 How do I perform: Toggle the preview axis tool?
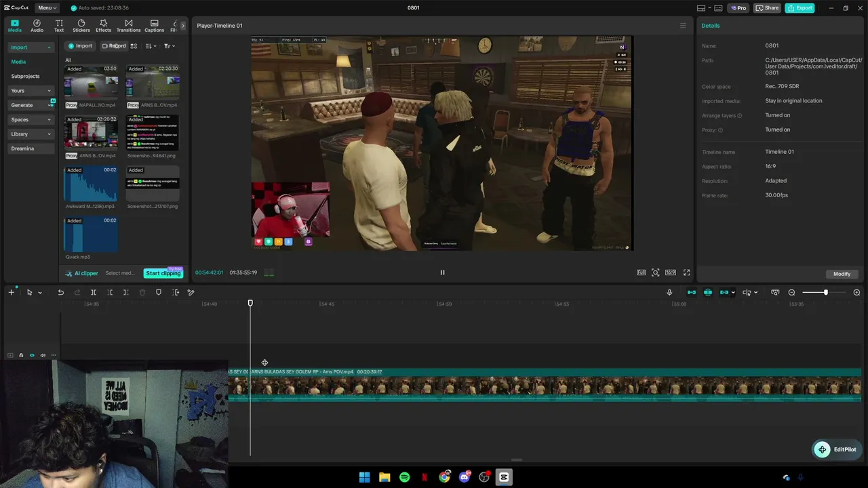click(x=775, y=292)
